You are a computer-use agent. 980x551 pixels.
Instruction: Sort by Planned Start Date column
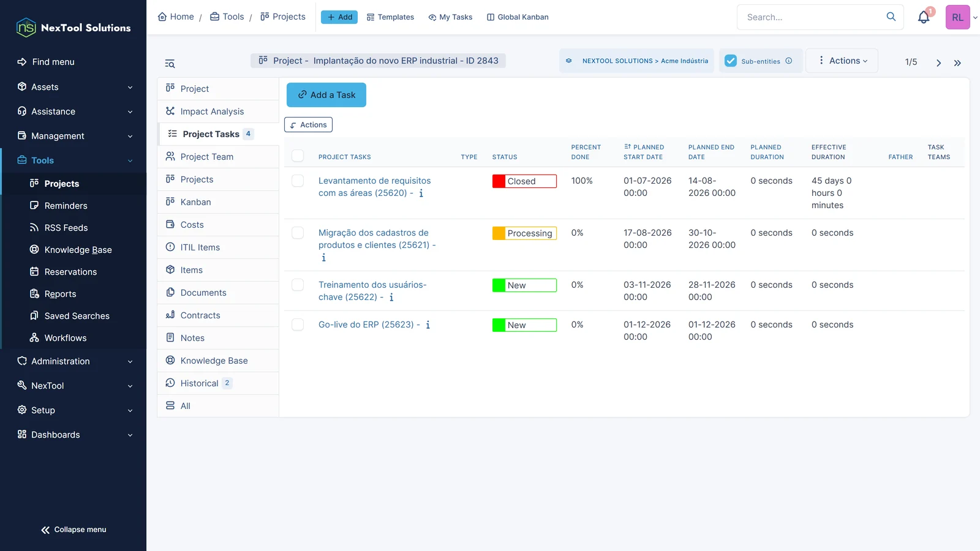coord(644,152)
